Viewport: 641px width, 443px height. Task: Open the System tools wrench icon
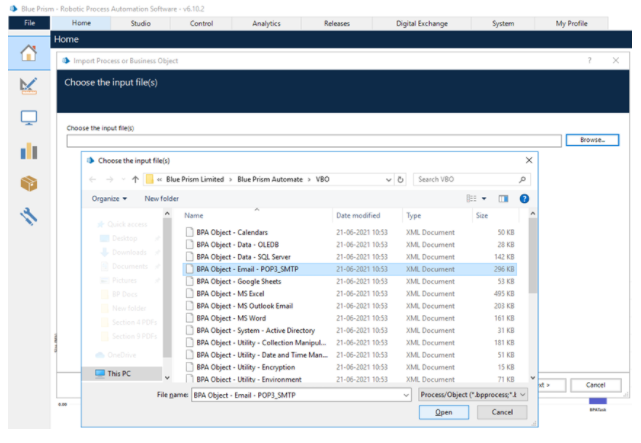[x=29, y=217]
